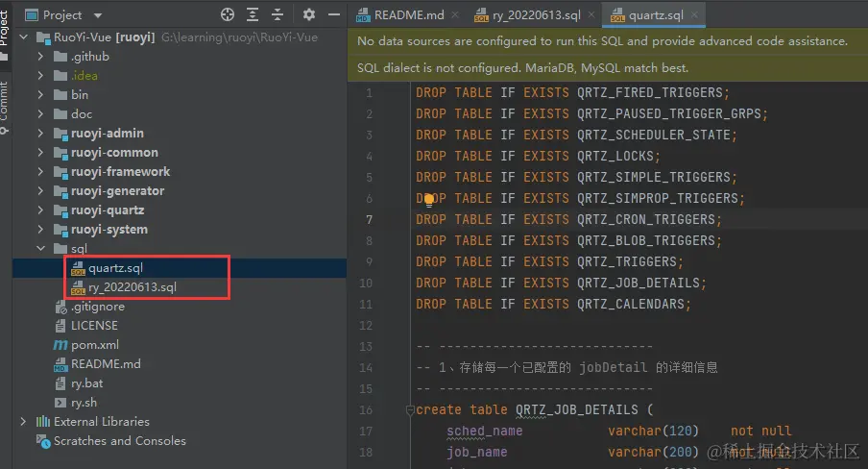Select ry_20220613.sql in project tree
Screen dimensions: 868x469
[180, 287]
